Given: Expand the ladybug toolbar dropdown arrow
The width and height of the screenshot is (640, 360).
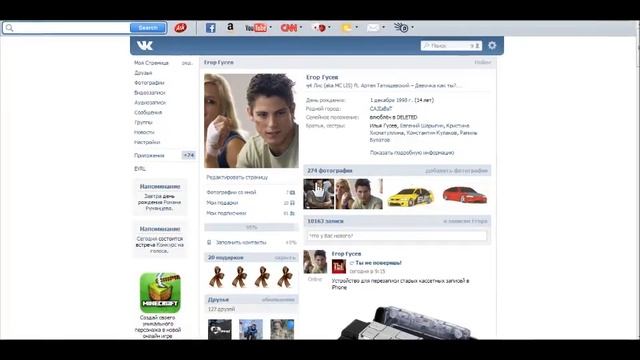Looking at the screenshot, I should [x=329, y=27].
